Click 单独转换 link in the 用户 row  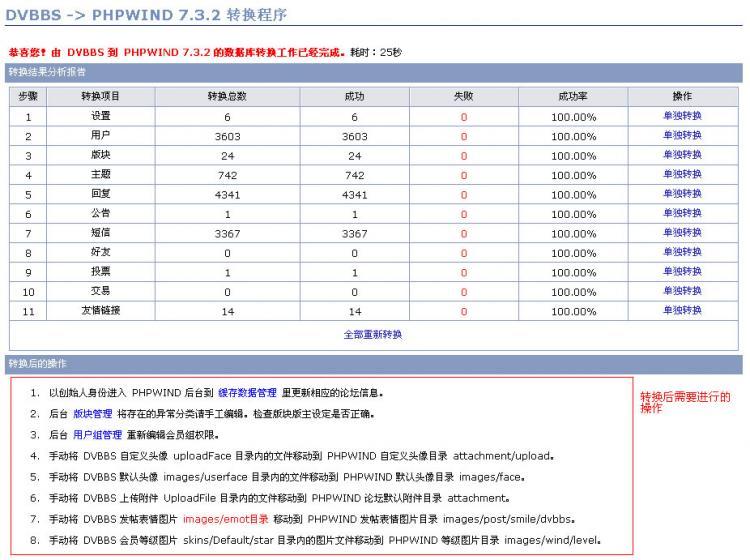[682, 135]
